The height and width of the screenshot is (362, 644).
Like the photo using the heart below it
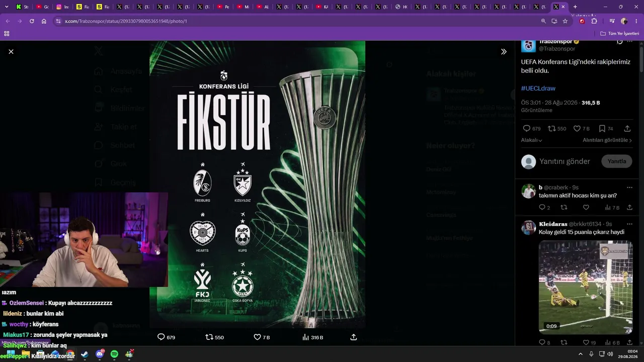[x=257, y=337]
